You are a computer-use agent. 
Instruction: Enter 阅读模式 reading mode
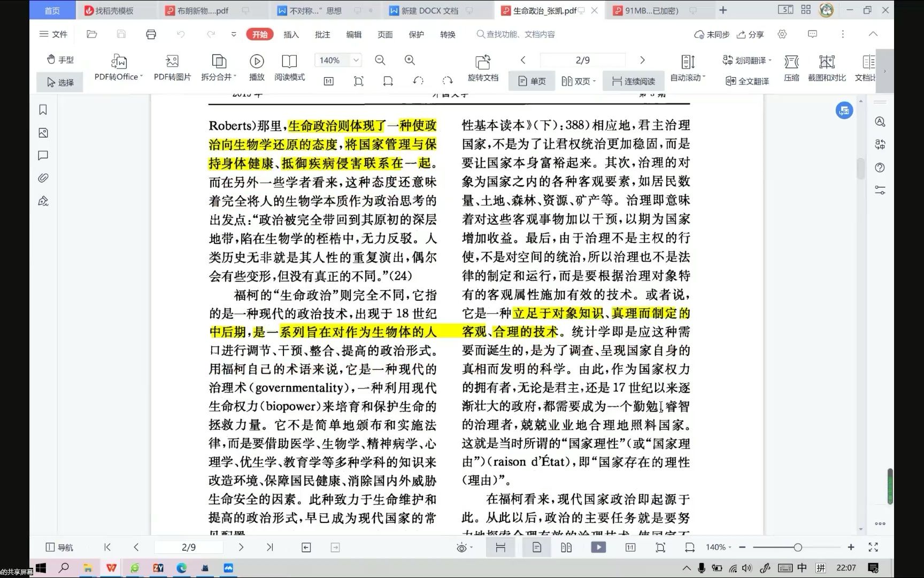coord(289,67)
